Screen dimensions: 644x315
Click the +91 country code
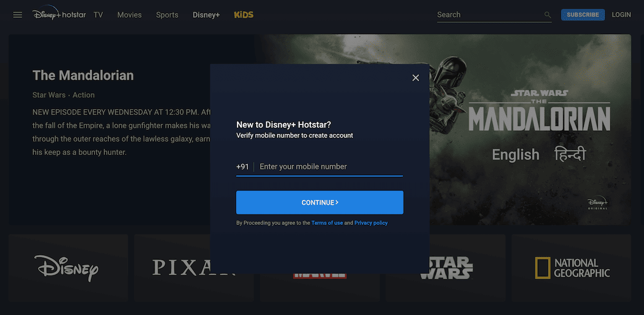[243, 166]
